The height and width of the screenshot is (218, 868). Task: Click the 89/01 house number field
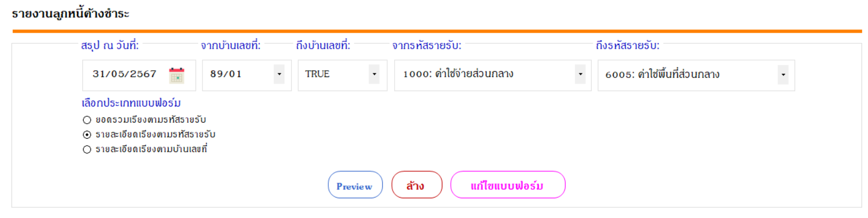246,75
